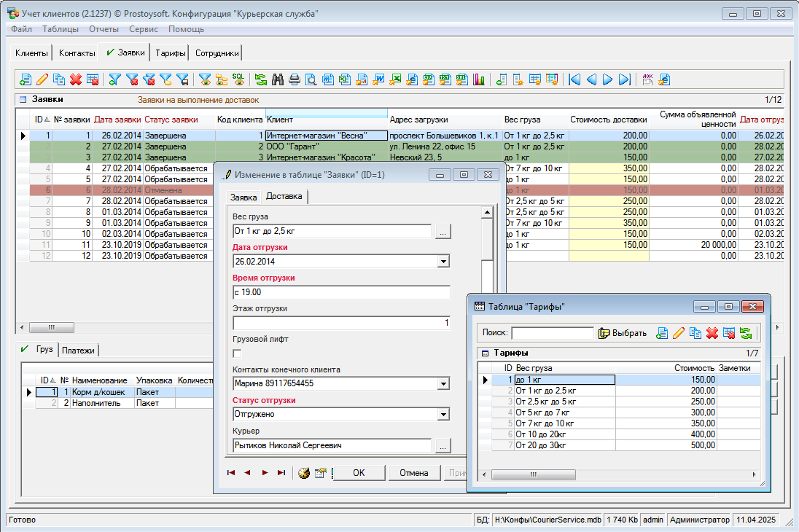Switch to the Заявка tab in edit dialog

243,197
